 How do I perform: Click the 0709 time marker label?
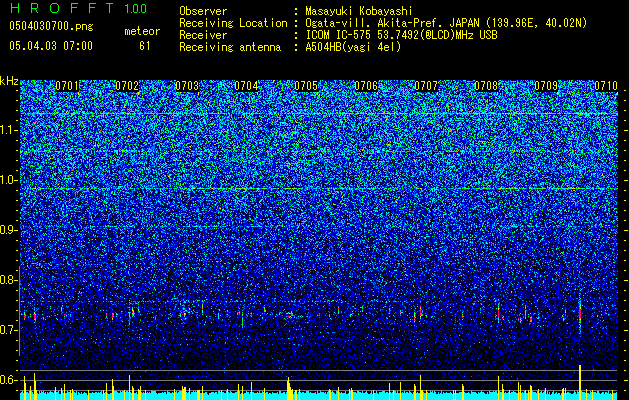point(546,86)
